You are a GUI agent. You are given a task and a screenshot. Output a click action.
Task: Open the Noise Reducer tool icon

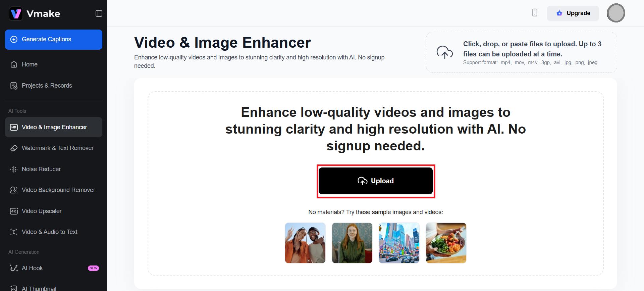click(14, 169)
